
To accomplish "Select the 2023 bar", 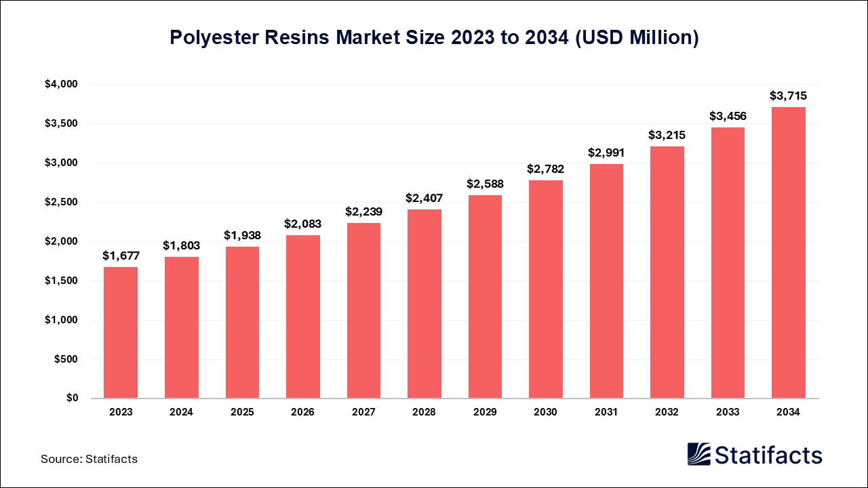I will click(x=121, y=333).
